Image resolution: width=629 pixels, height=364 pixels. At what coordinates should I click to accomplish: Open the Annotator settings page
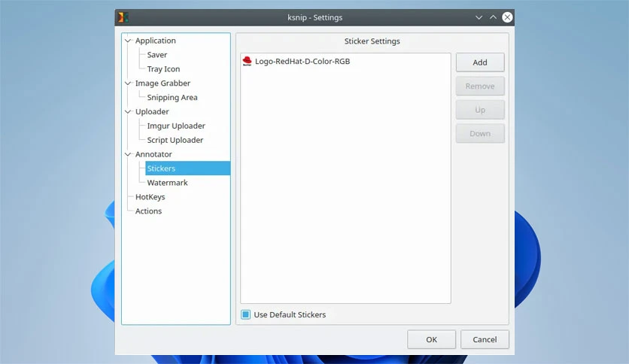[153, 154]
